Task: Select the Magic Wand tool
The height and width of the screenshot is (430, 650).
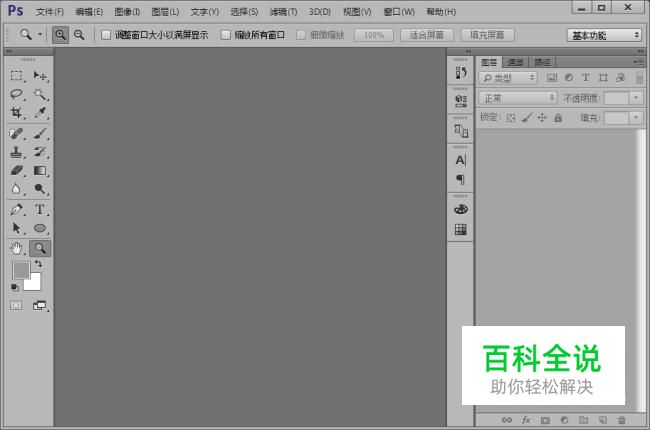Action: click(40, 94)
